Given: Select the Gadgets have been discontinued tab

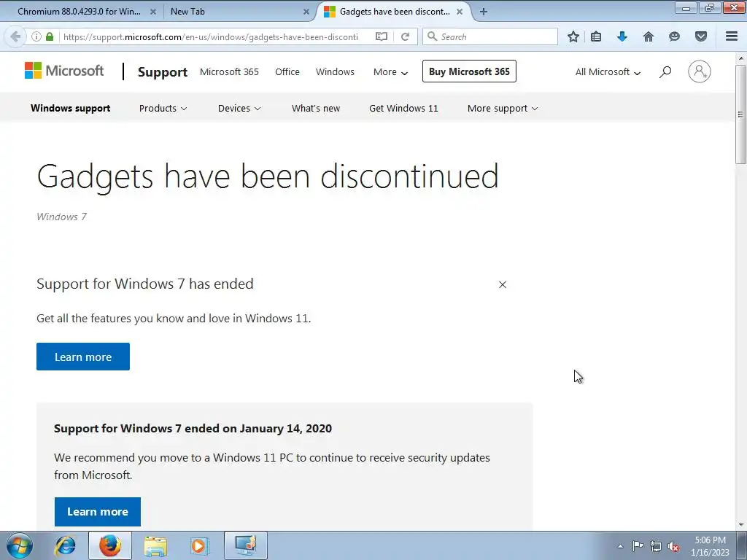Looking at the screenshot, I should pyautogui.click(x=393, y=12).
